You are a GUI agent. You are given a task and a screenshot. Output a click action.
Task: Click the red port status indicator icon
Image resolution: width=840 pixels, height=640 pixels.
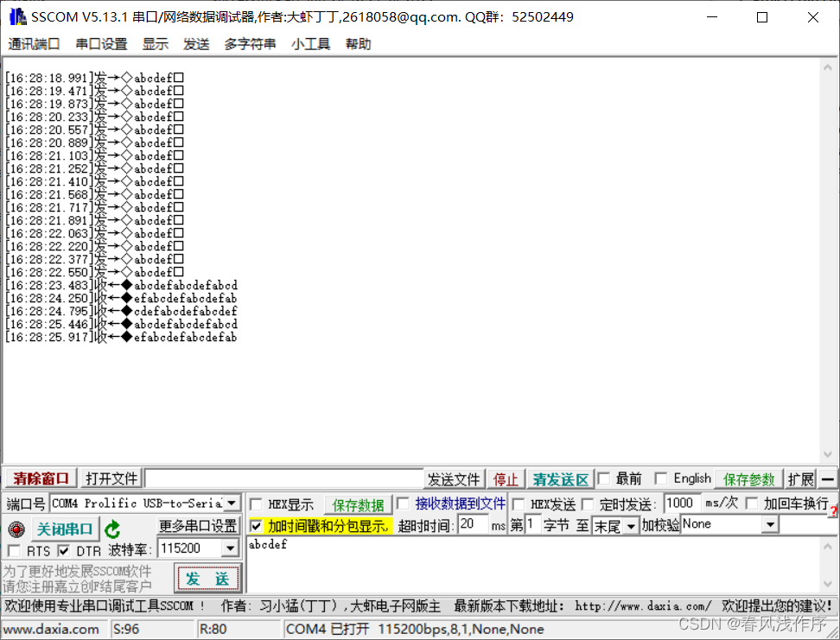(x=16, y=529)
